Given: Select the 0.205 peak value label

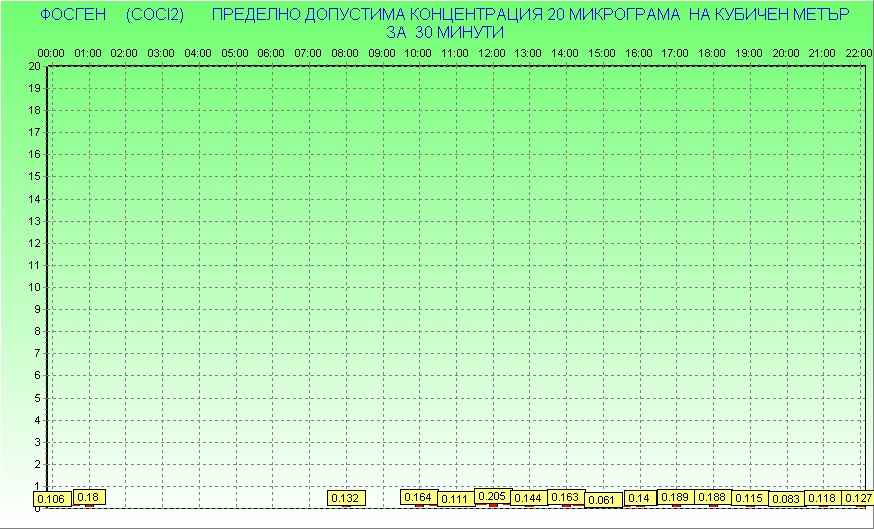Looking at the screenshot, I should point(492,496).
